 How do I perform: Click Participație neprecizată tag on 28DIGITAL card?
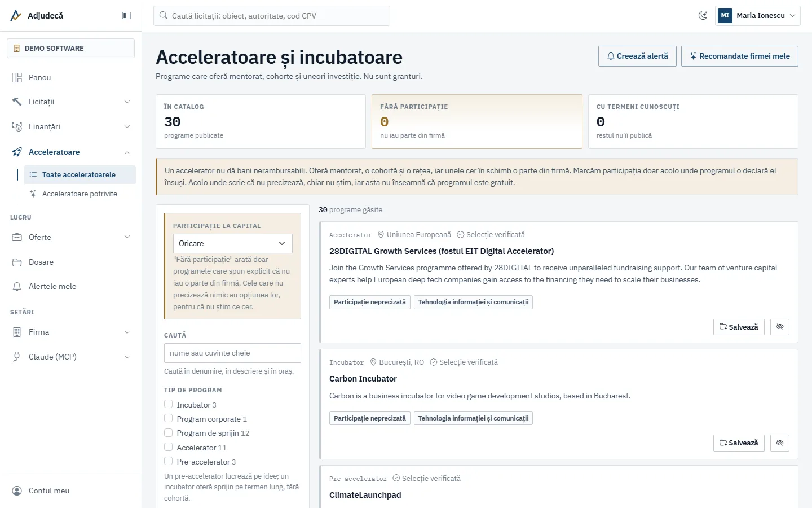[370, 302]
